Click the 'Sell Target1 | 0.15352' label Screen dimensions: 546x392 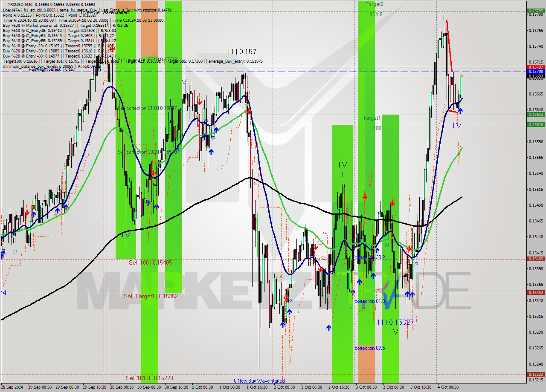pyautogui.click(x=151, y=296)
